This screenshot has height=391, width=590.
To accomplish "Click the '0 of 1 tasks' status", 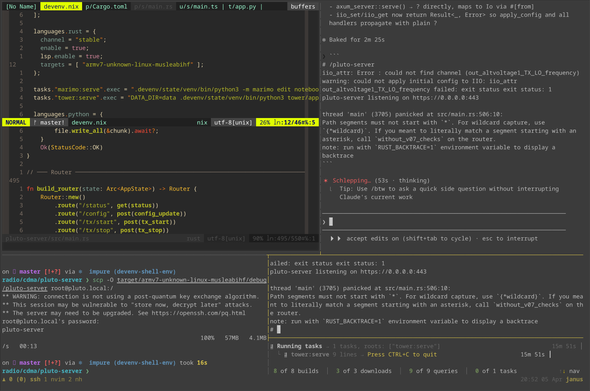I will 496,371.
